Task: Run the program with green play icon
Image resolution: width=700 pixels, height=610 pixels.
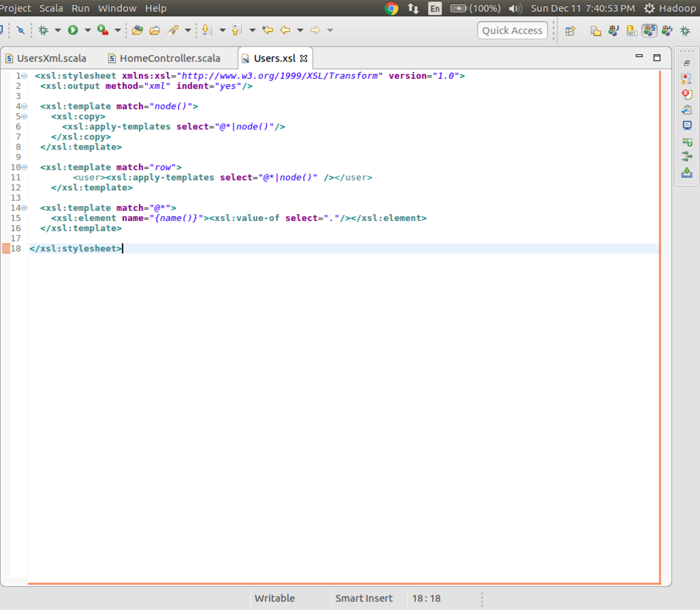Action: 73,30
